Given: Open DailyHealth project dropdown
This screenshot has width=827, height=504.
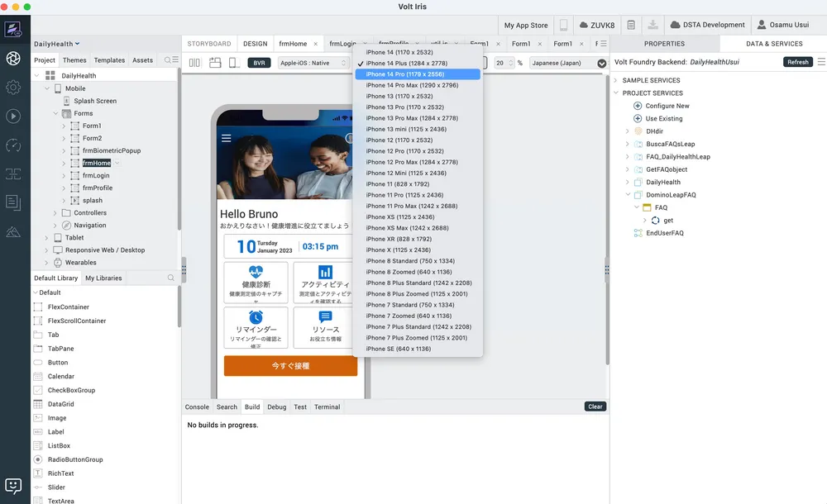Looking at the screenshot, I should 57,44.
